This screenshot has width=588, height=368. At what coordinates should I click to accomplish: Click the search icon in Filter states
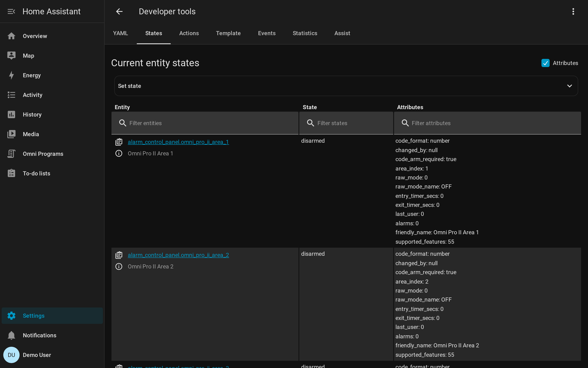[x=311, y=123]
